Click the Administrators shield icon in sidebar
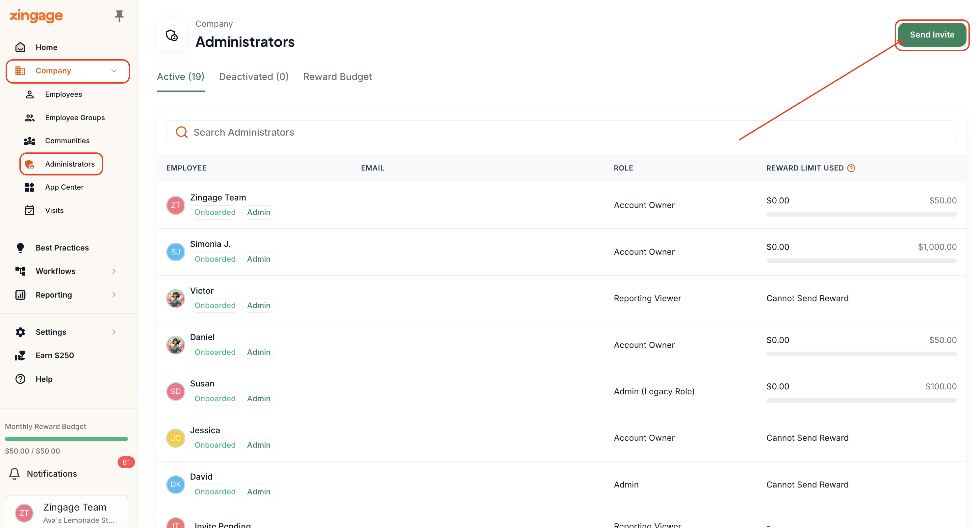This screenshot has height=528, width=980. pos(29,164)
